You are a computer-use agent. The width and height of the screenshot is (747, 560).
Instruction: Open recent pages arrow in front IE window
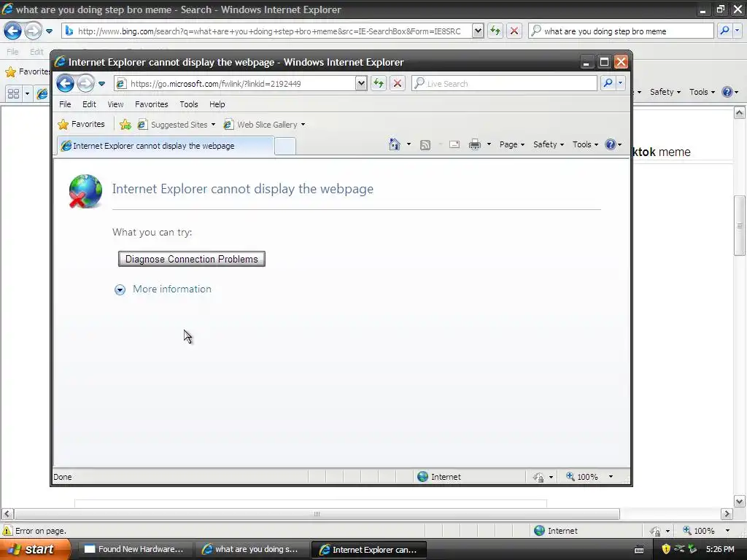click(x=101, y=84)
